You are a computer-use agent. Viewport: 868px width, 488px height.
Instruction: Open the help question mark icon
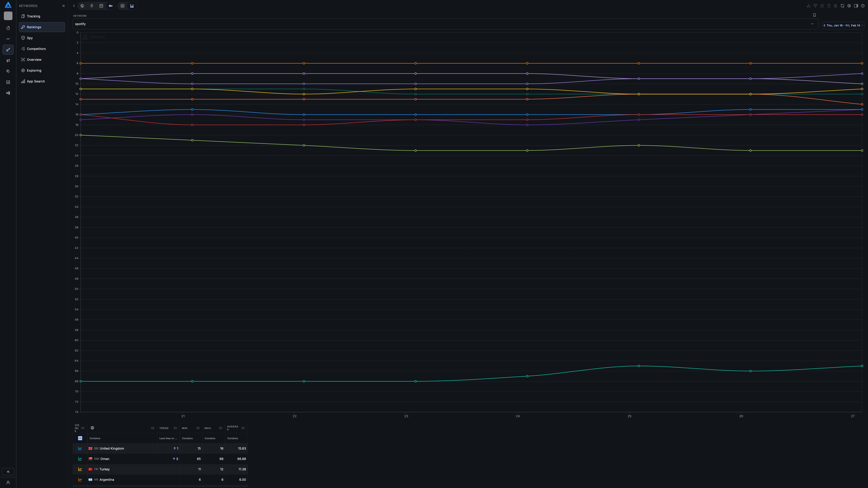863,6
